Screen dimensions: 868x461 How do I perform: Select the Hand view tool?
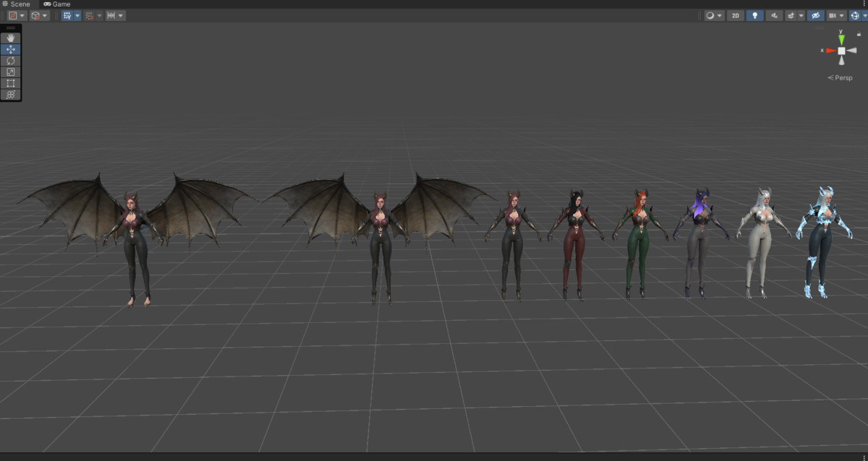click(x=11, y=38)
